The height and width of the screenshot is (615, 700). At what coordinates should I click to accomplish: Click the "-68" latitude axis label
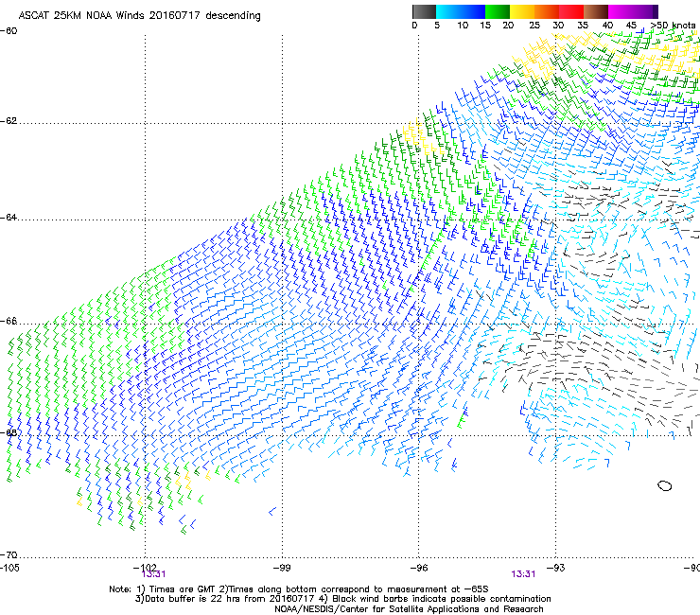9,432
